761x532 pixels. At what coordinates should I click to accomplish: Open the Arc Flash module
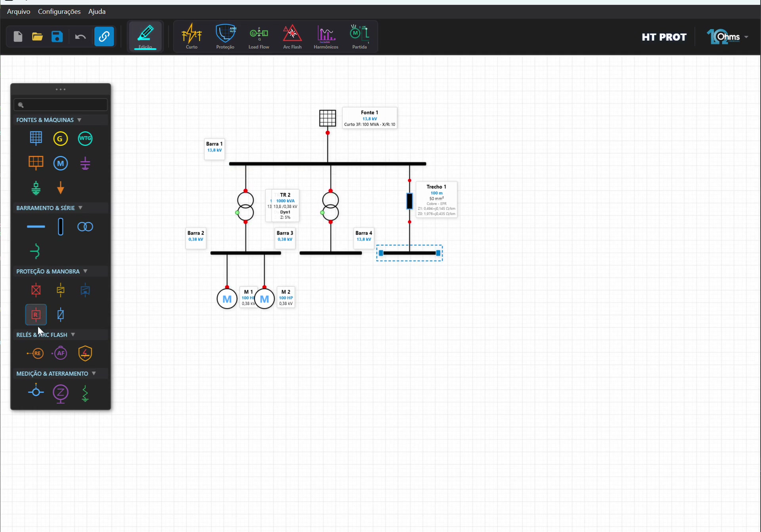pos(292,36)
